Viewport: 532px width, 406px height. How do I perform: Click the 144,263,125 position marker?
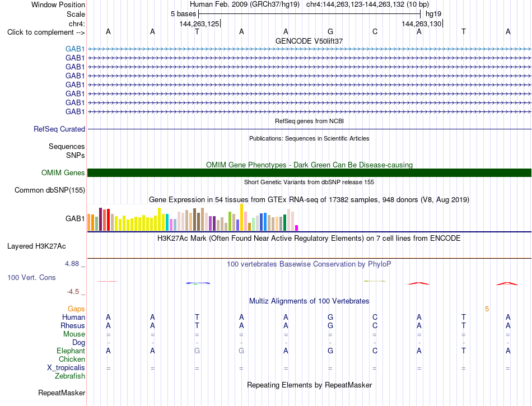(x=199, y=24)
